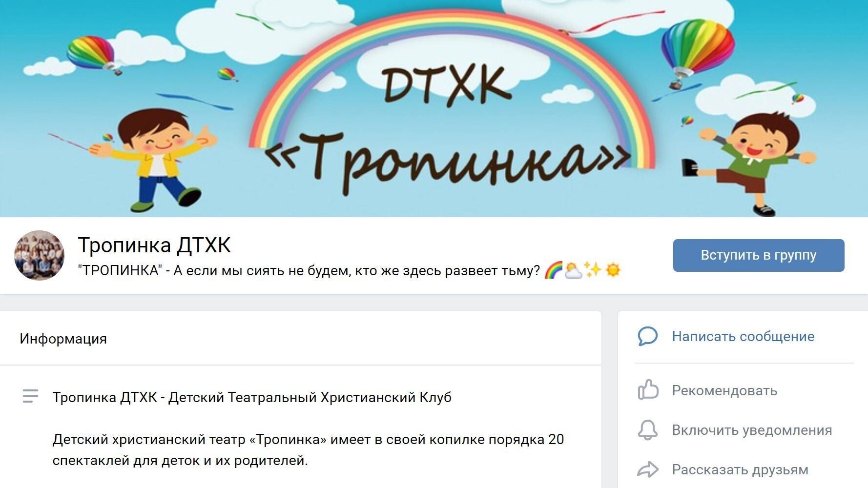Viewport: 868px width, 488px height.
Task: Click the group status text with emojis
Action: pos(350,270)
